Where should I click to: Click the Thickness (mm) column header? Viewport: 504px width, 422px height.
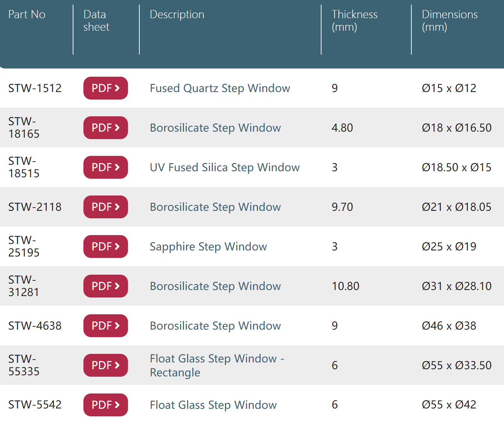click(x=354, y=21)
